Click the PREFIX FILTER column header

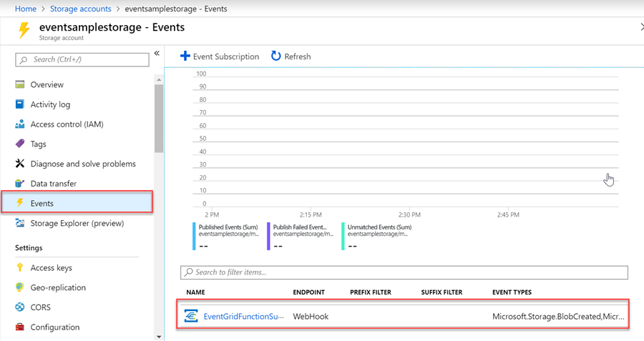(371, 292)
